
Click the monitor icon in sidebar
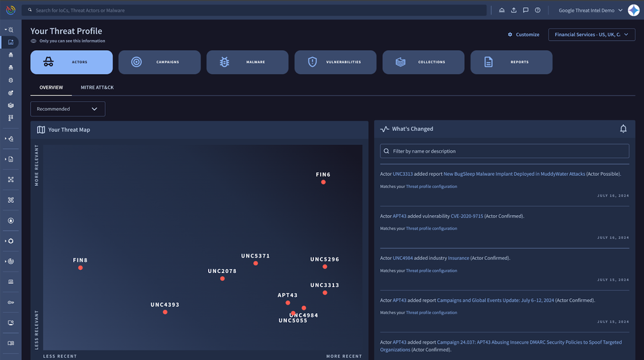[11, 323]
